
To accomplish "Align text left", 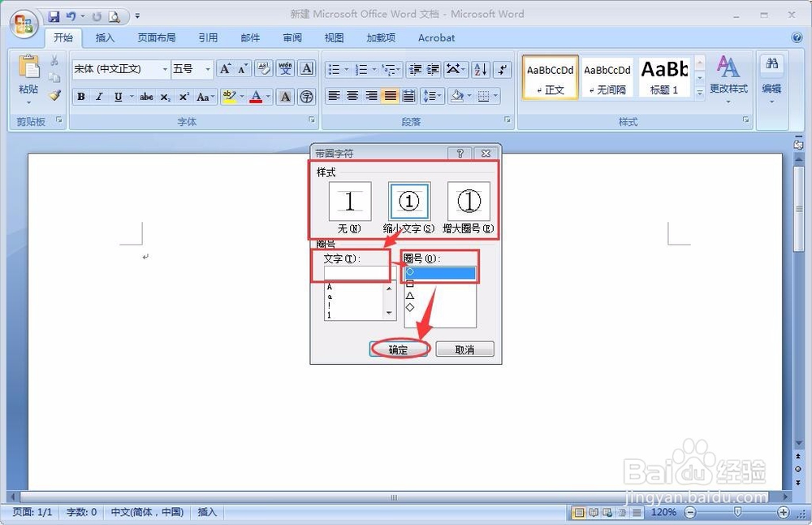I will [x=334, y=96].
